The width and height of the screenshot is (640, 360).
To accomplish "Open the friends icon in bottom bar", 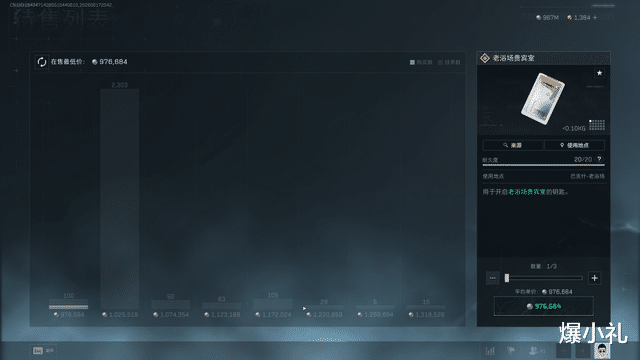I will pyautogui.click(x=533, y=350).
